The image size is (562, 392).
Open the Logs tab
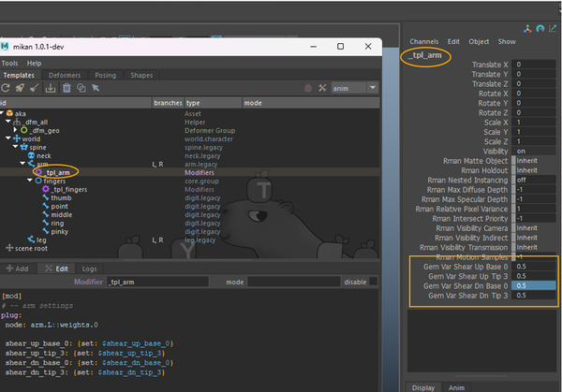pos(87,268)
